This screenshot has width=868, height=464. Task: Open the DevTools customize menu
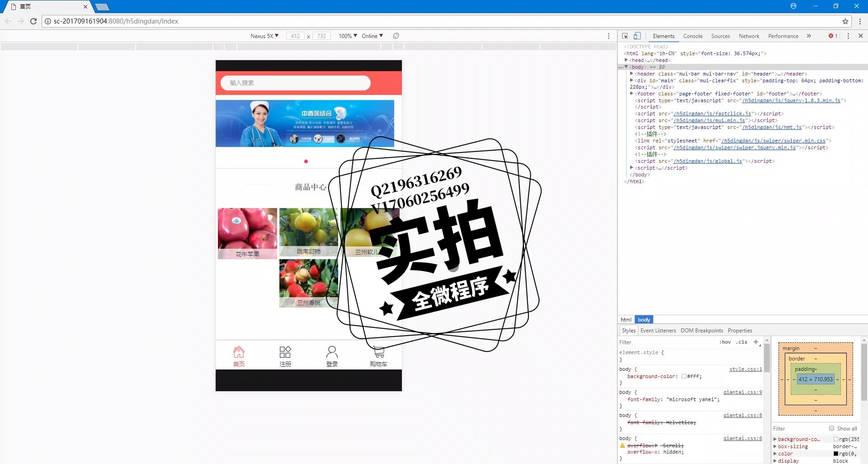(x=848, y=36)
